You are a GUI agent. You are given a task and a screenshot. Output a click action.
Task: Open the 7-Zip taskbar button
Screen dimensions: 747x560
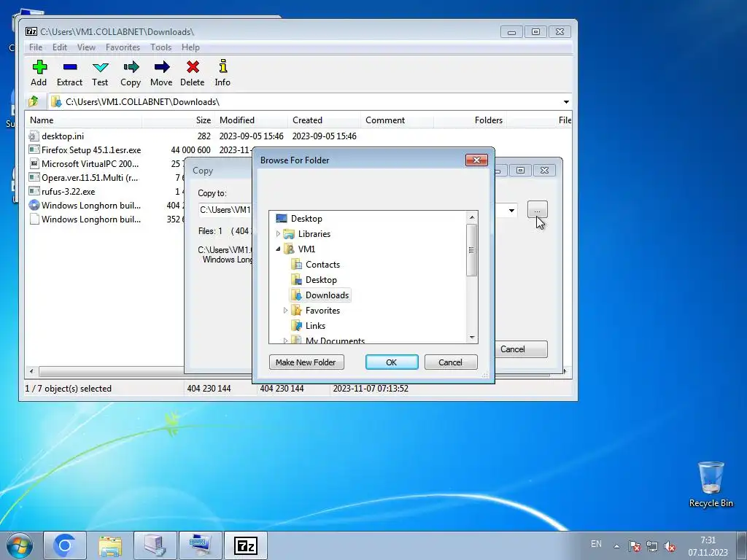[246, 545]
